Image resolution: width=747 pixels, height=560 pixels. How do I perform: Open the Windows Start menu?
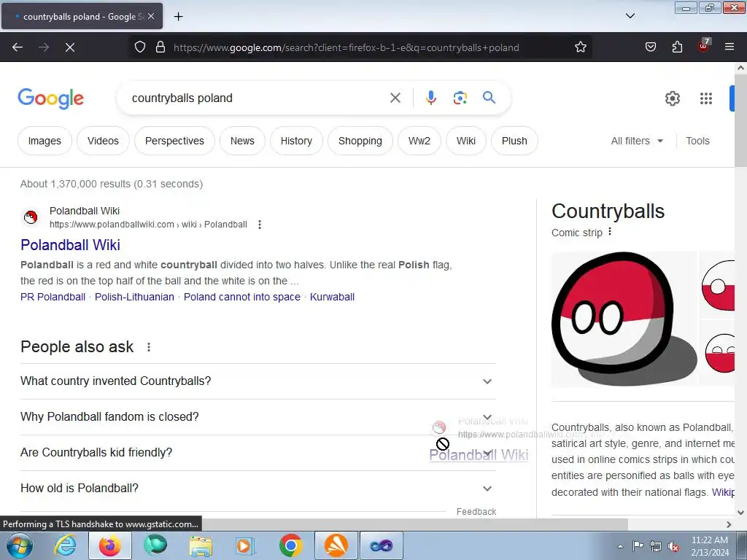tap(19, 546)
